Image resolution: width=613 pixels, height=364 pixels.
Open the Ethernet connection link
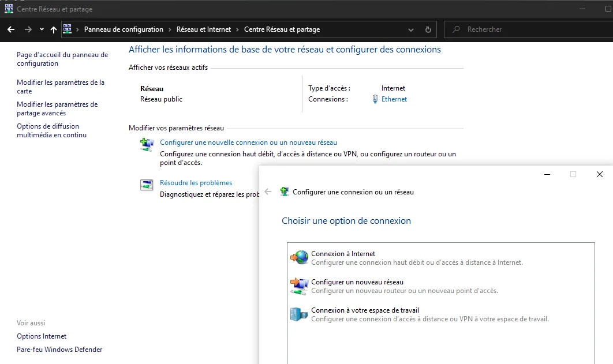[394, 99]
